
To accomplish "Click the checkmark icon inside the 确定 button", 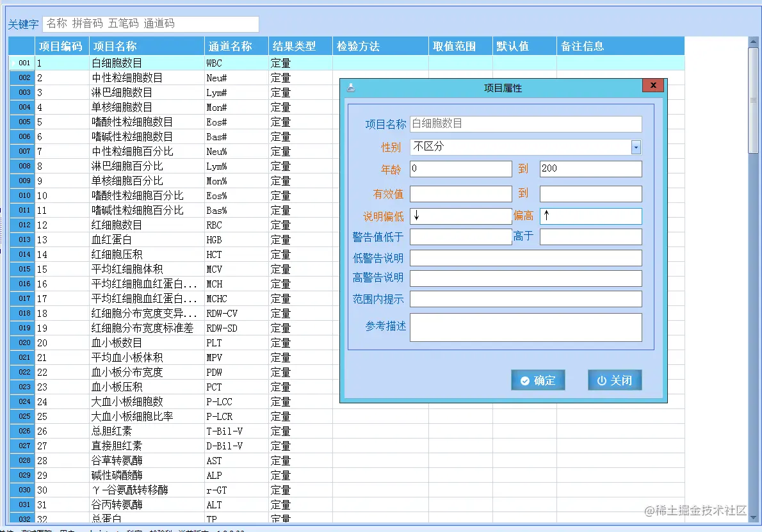I will [526, 380].
